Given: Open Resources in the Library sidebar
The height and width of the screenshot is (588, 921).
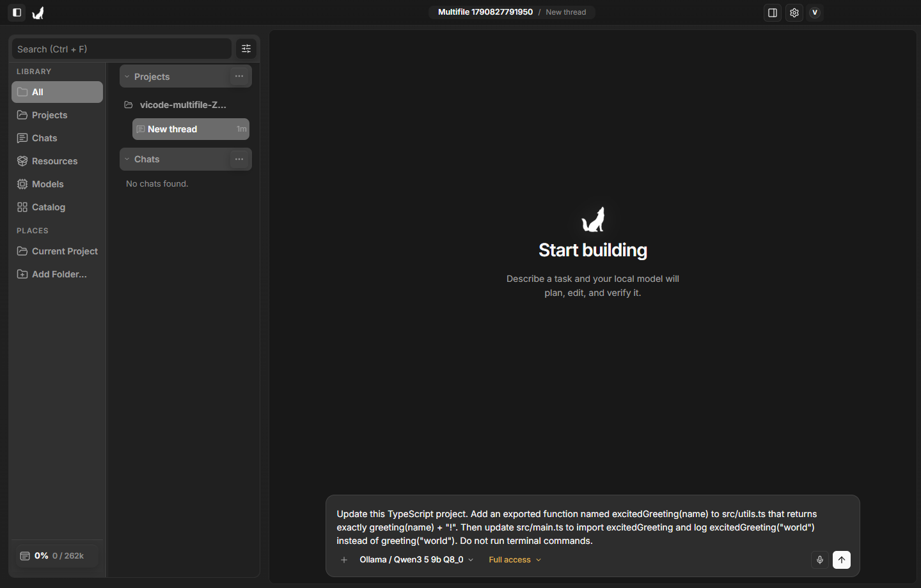Looking at the screenshot, I should click(x=57, y=161).
